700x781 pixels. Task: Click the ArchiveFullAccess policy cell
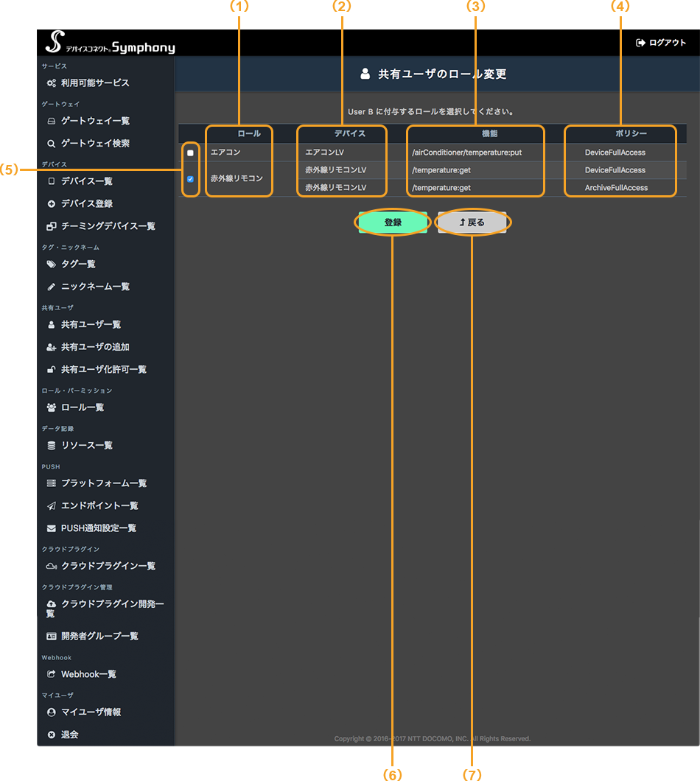coord(616,188)
